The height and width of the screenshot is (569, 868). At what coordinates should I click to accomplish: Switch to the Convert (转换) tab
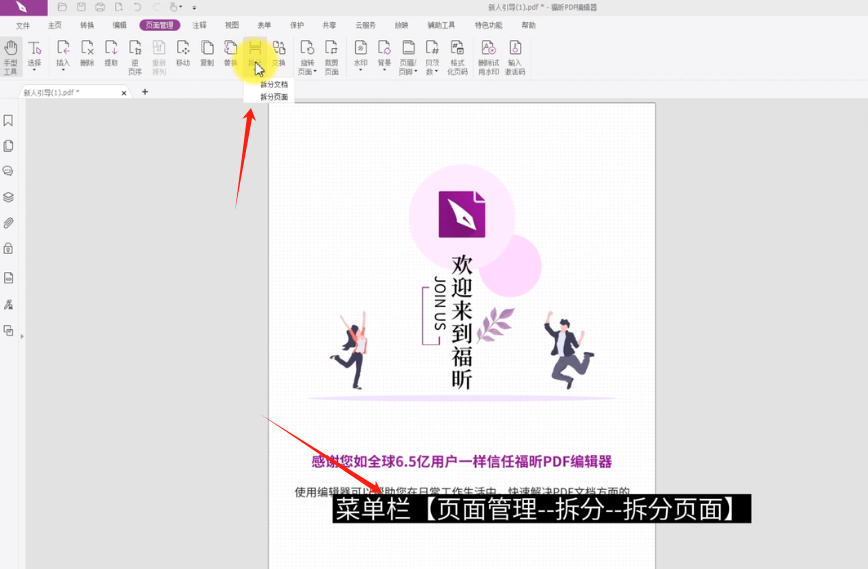(87, 25)
